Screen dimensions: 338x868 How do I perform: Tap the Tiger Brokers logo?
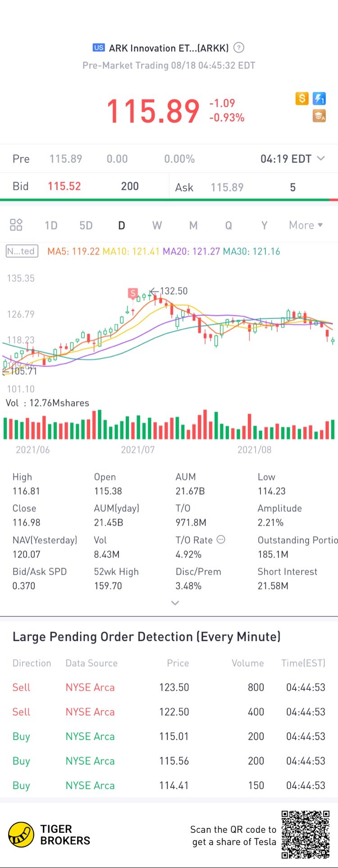coord(21,835)
